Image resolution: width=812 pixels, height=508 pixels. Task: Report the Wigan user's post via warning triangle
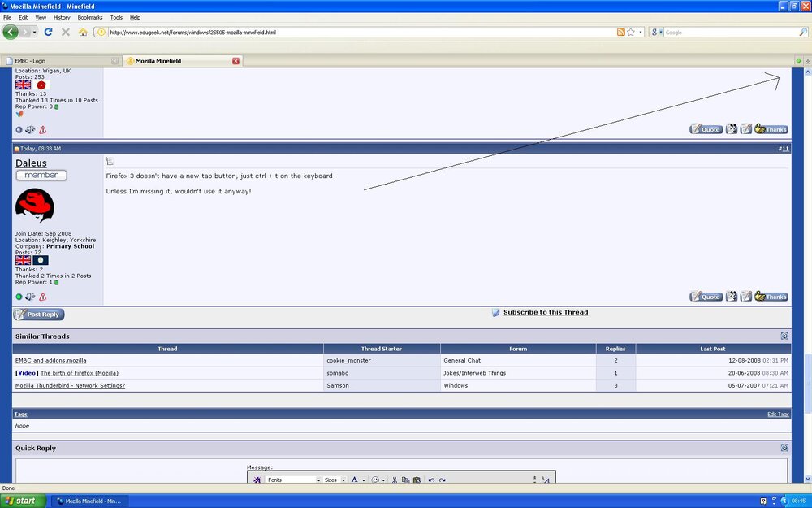43,130
